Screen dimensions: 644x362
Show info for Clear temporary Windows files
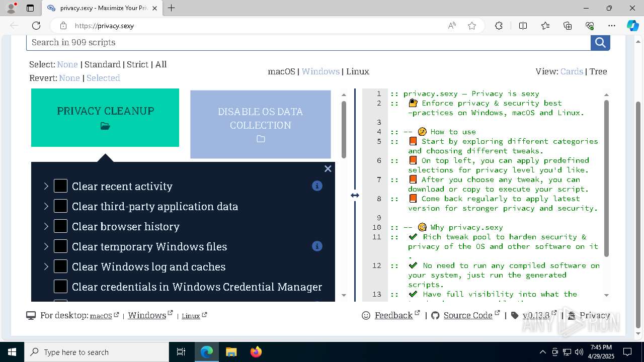[x=317, y=246]
